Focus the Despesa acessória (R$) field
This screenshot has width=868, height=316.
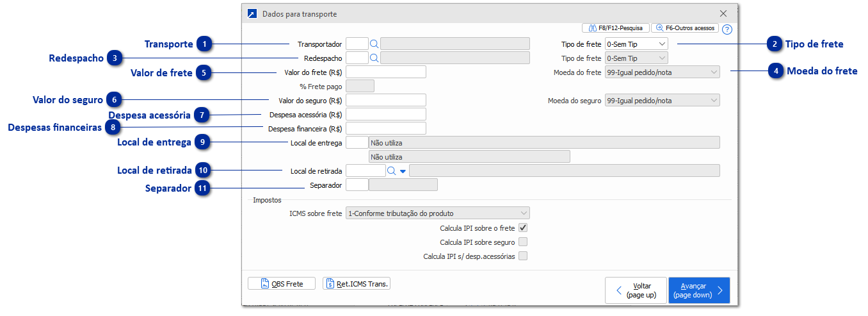[x=386, y=114]
